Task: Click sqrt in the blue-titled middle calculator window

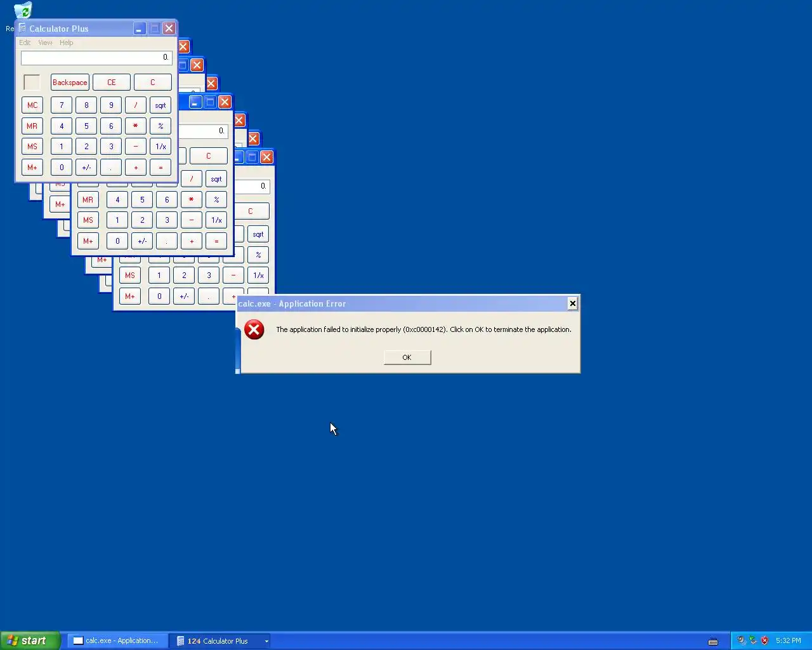Action: click(216, 179)
